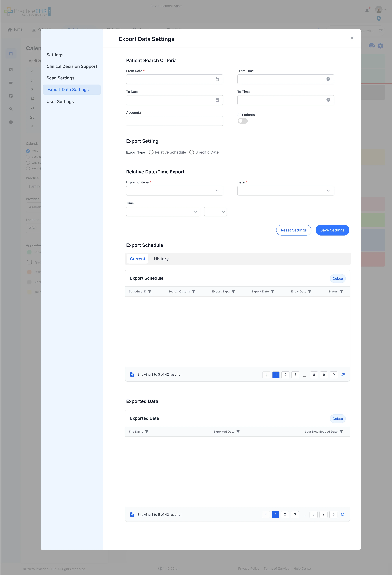Switch to the History tab
392x575 pixels.
161,259
